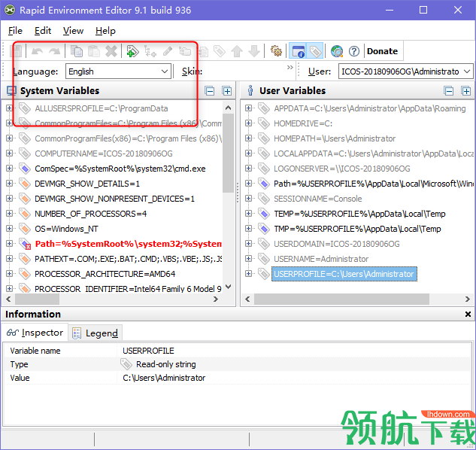Click the System Variables vertical scrollbar thumb
The image size is (476, 450).
click(228, 153)
